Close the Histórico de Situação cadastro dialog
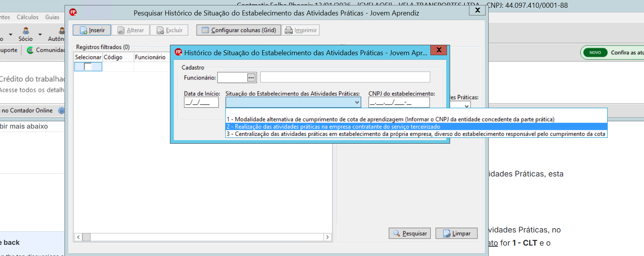This screenshot has height=256, width=644. [439, 50]
